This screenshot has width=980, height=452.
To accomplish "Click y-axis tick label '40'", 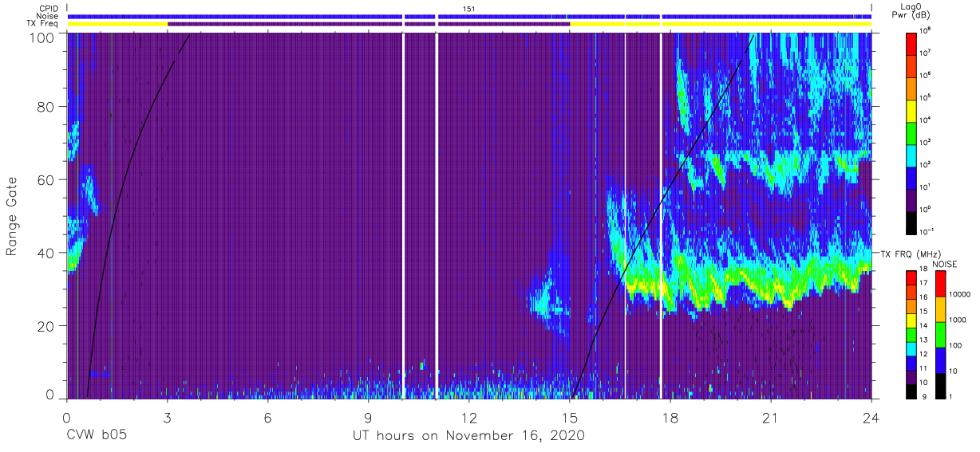I will pyautogui.click(x=47, y=254).
